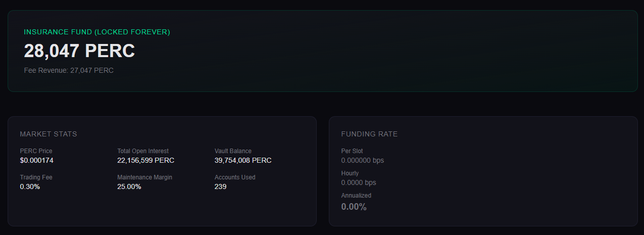644x235 pixels.
Task: Click the 39,754,008 PERC vault value
Action: [243, 160]
